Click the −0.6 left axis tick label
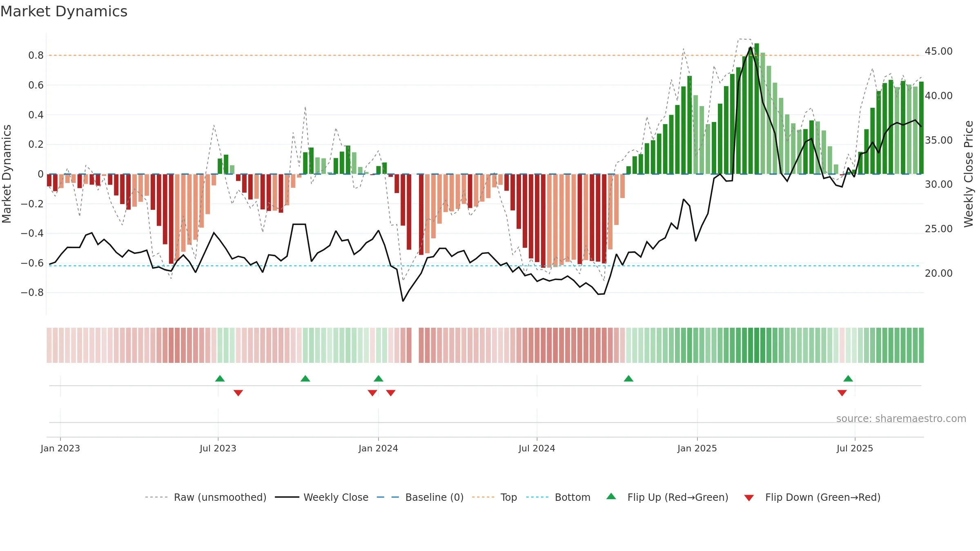Image resolution: width=980 pixels, height=551 pixels. coord(32,263)
